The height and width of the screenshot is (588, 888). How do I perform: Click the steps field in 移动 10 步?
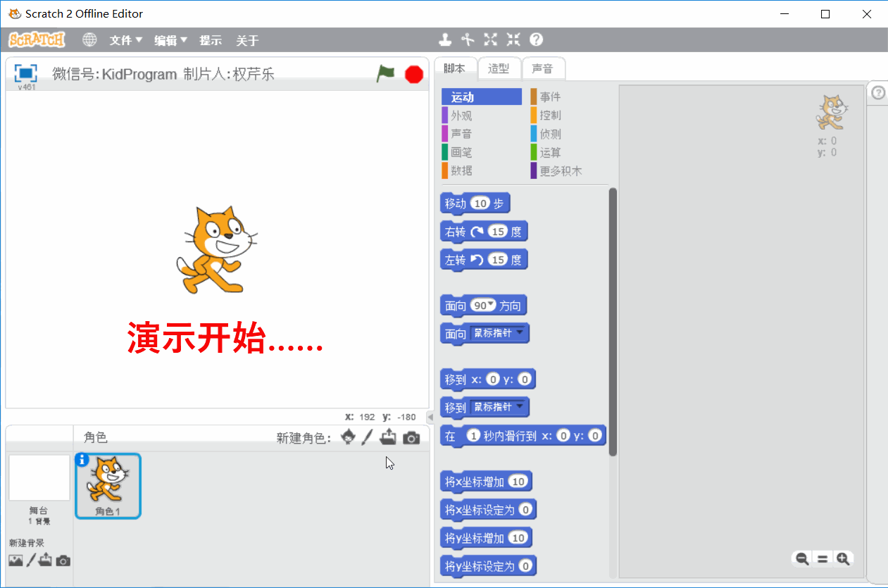pos(480,204)
